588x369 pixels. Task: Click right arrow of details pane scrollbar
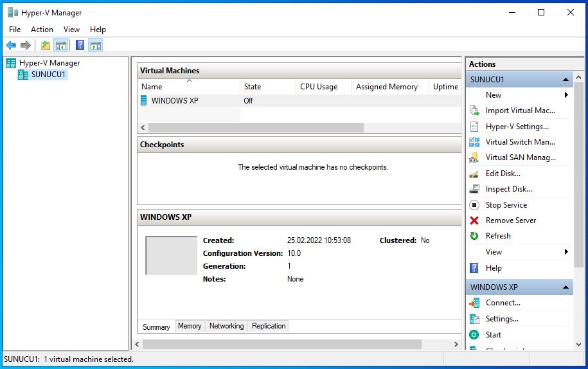(x=456, y=345)
